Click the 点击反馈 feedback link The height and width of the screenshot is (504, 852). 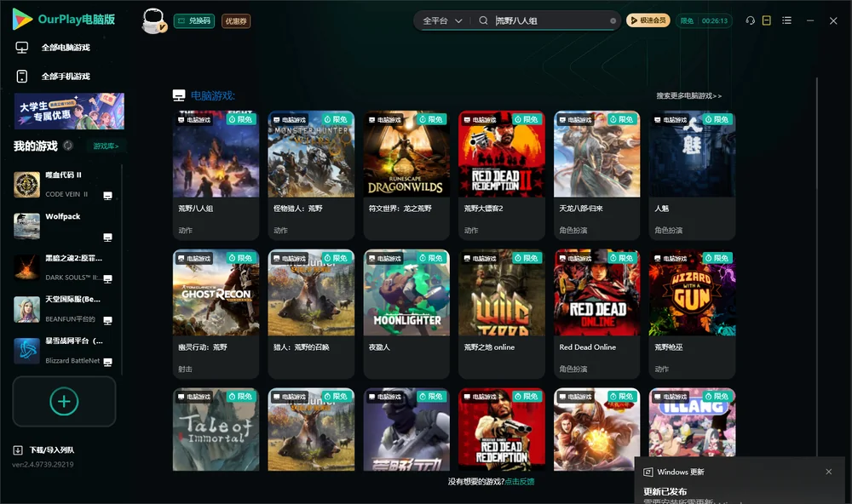tap(520, 481)
